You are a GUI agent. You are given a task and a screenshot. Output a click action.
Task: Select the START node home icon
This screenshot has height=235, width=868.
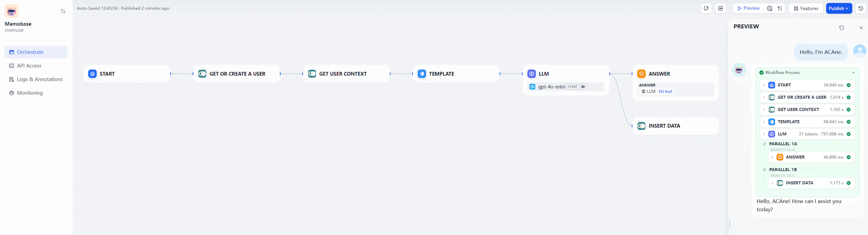coord(92,73)
